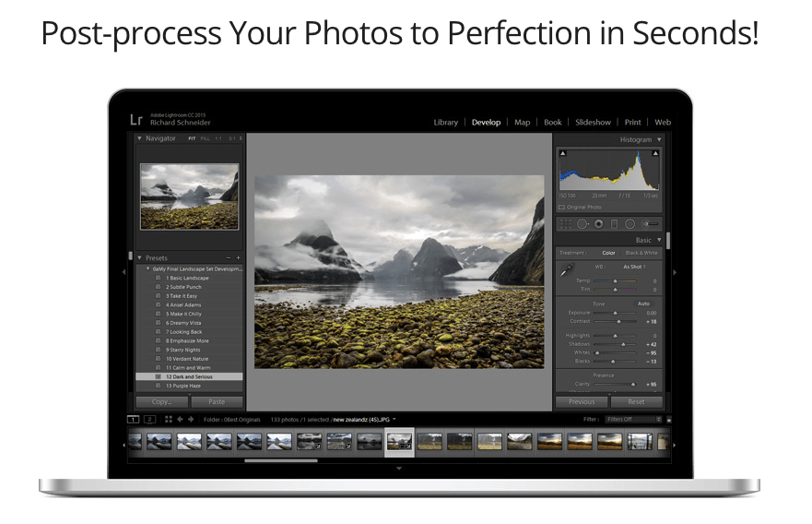Screen dimensions: 812x524
Task: Toggle shadow clipping indicator in histogram
Action: coord(563,153)
